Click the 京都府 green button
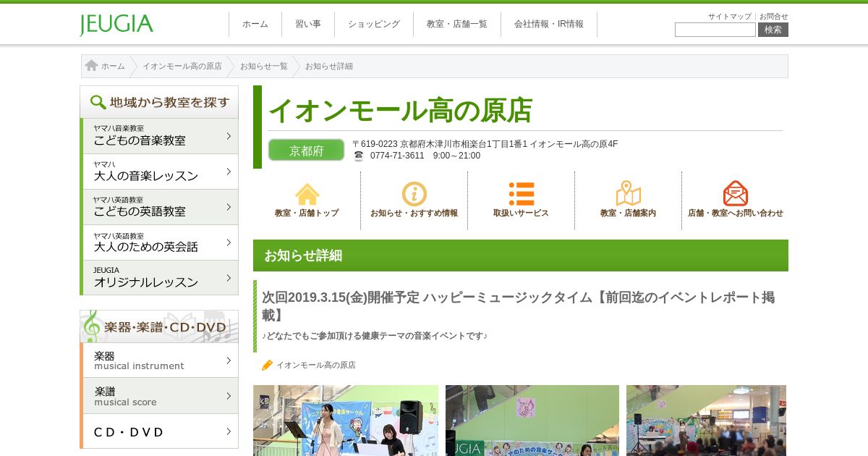The height and width of the screenshot is (456, 868). (307, 151)
